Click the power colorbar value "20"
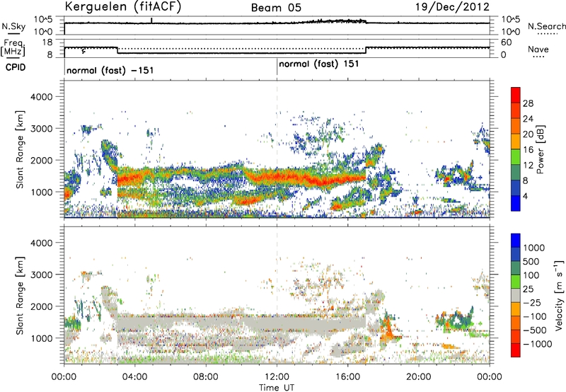 (528, 134)
